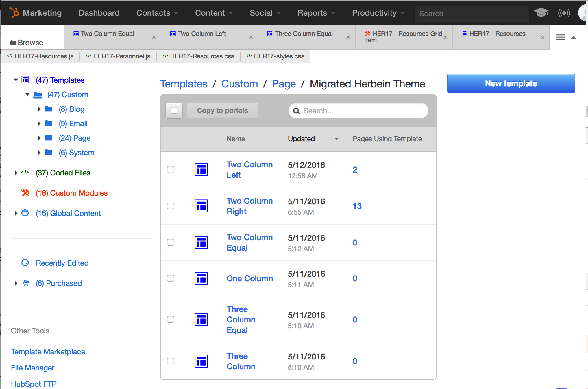Open the notifications broadcast icon
Screen dimensions: 588x389
tap(564, 13)
